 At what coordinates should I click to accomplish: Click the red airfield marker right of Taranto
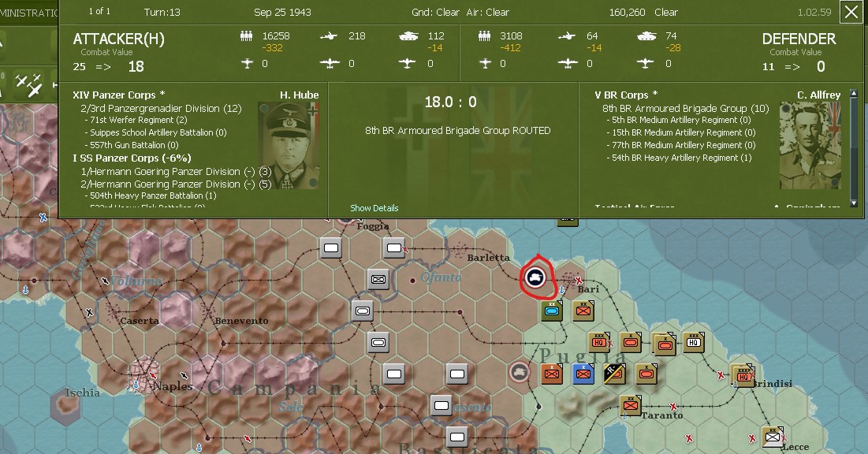click(x=673, y=407)
